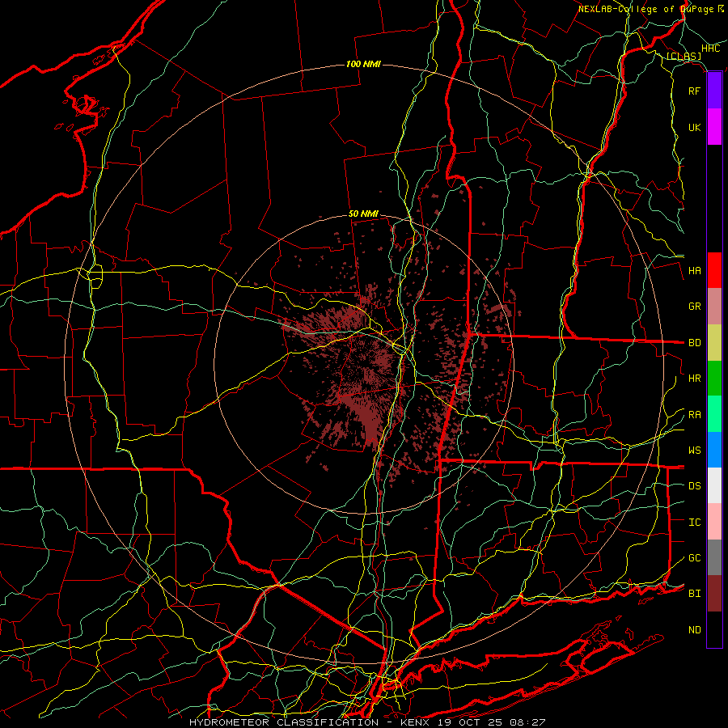728x728 pixels.
Task: Click the yellow BD legend color swatch
Action: click(714, 343)
